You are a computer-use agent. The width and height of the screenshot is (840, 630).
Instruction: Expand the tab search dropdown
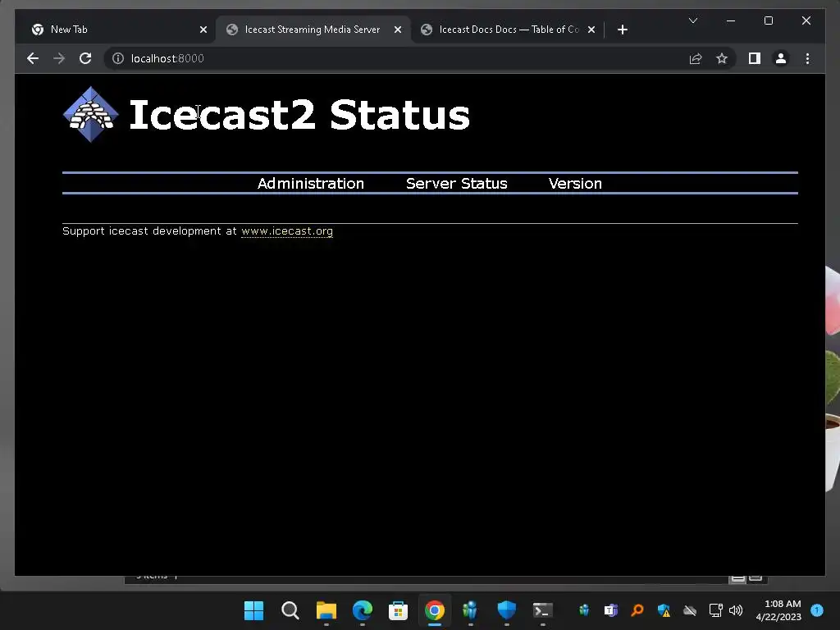(692, 21)
